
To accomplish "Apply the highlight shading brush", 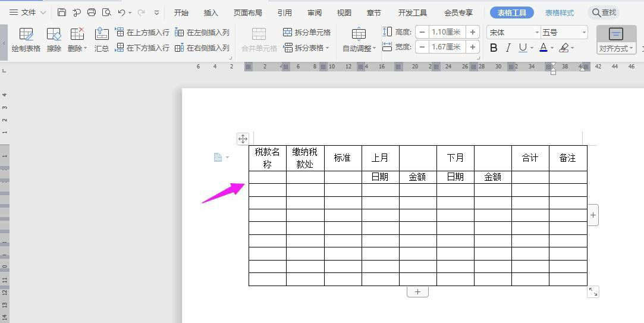I will click(564, 48).
